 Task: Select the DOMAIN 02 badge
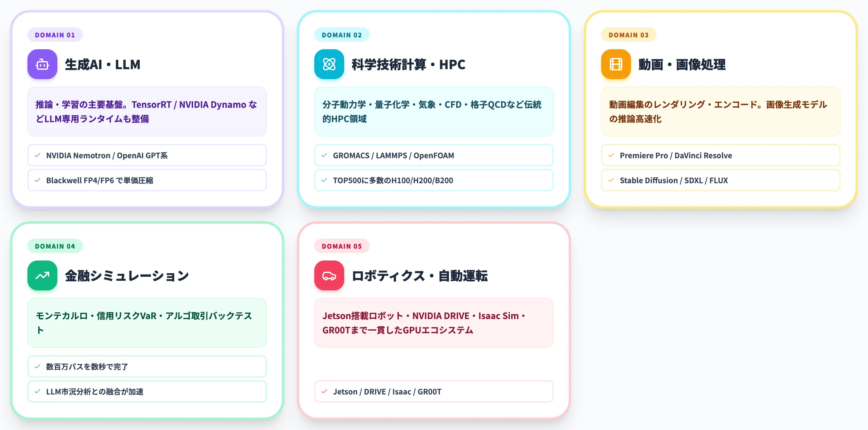[342, 35]
